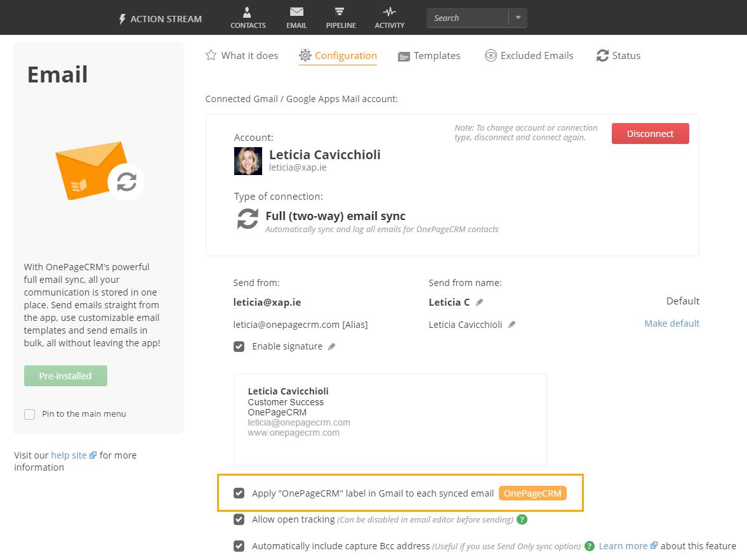Click the Status refresh arrows icon
Viewport: 747px width, 560px height.
click(602, 56)
